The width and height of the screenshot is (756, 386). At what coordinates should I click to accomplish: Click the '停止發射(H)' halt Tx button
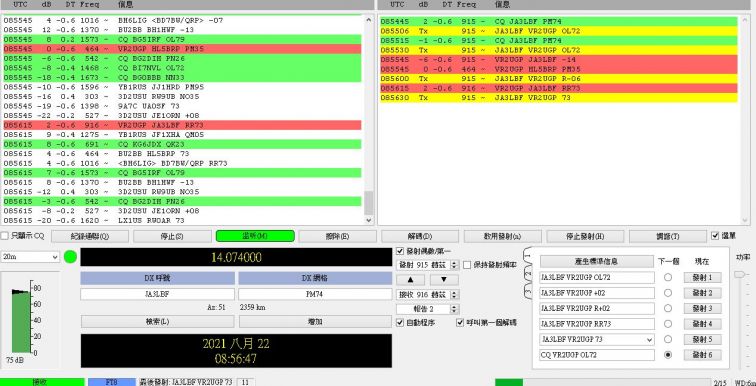(x=585, y=237)
